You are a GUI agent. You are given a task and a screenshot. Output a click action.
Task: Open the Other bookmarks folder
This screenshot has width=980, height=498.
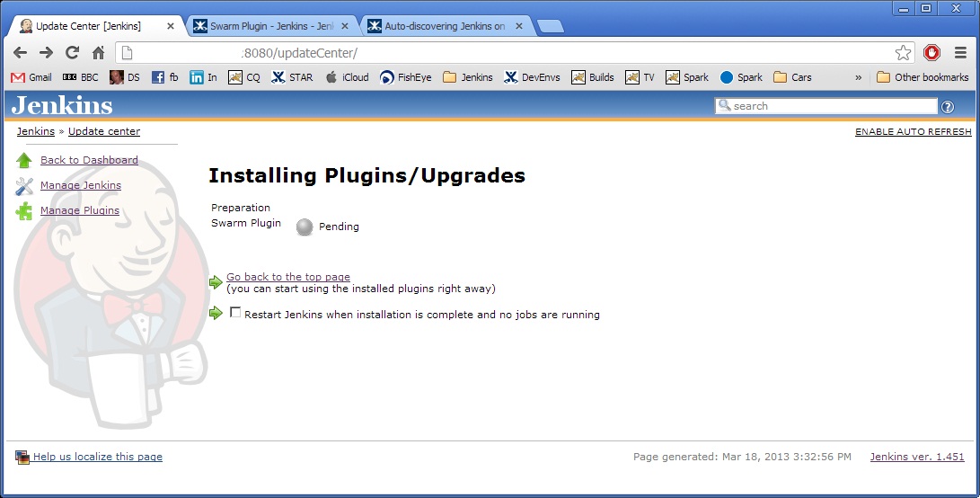click(x=923, y=77)
